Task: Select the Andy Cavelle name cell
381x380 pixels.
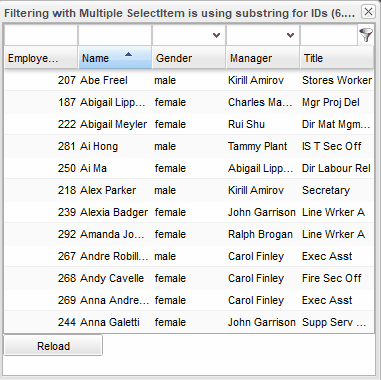Action: point(115,278)
